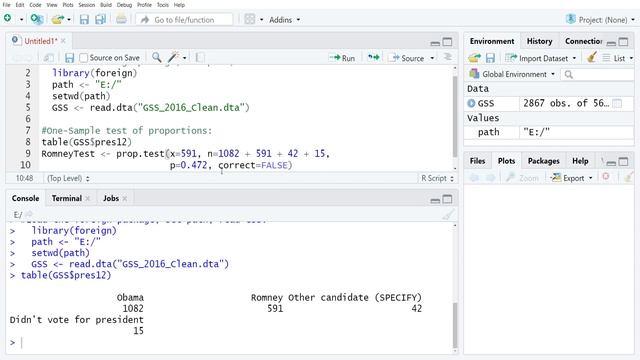
Task: Expand the GSS data frame blue arrow
Action: pos(471,103)
